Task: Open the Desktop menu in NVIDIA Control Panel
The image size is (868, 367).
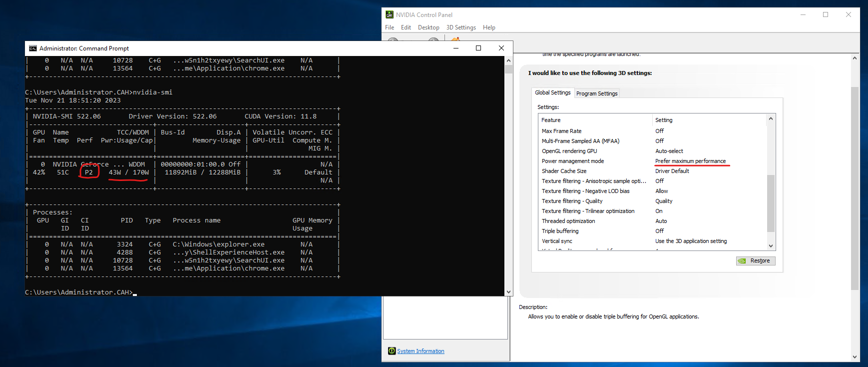Action: [x=429, y=27]
